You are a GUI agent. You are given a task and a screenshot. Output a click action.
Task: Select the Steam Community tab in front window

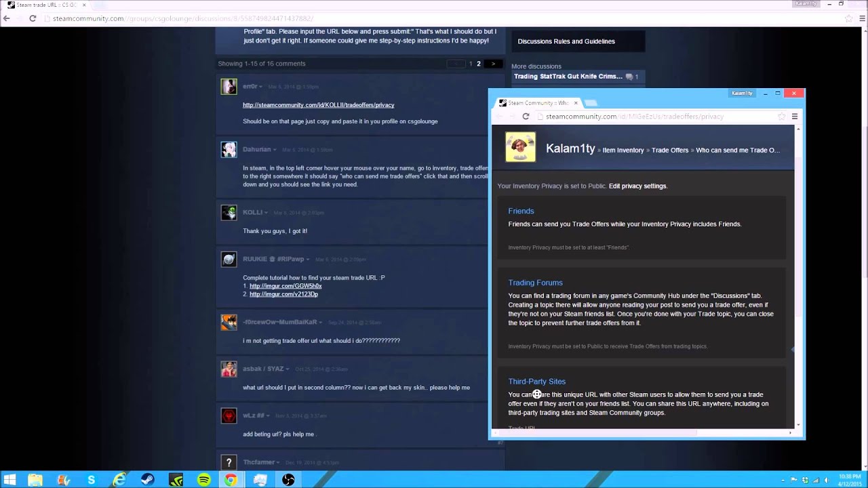tap(538, 103)
